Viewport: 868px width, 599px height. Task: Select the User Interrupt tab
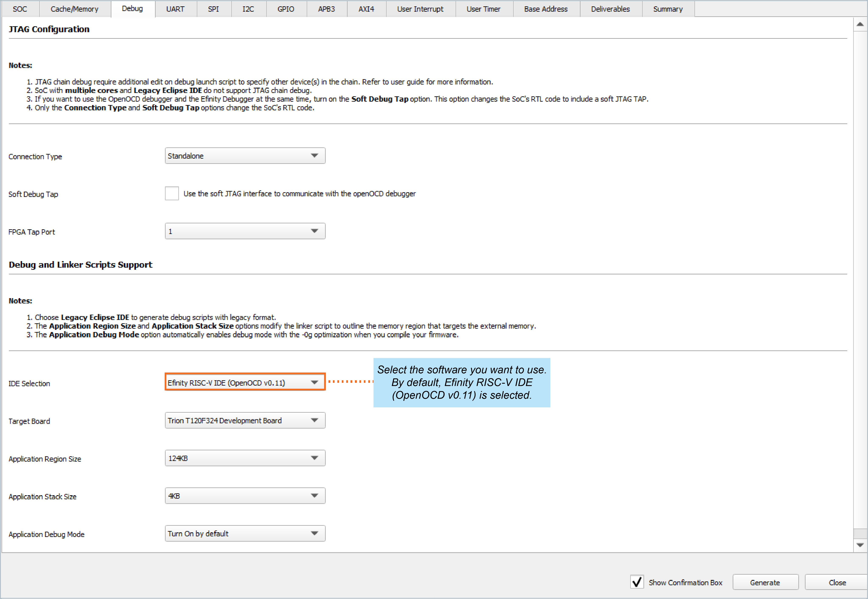click(x=420, y=9)
